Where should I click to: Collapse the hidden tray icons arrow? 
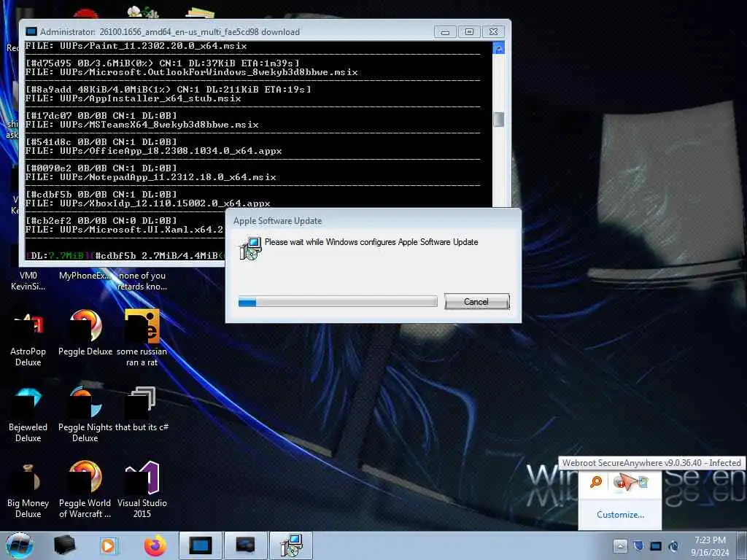tap(620, 545)
